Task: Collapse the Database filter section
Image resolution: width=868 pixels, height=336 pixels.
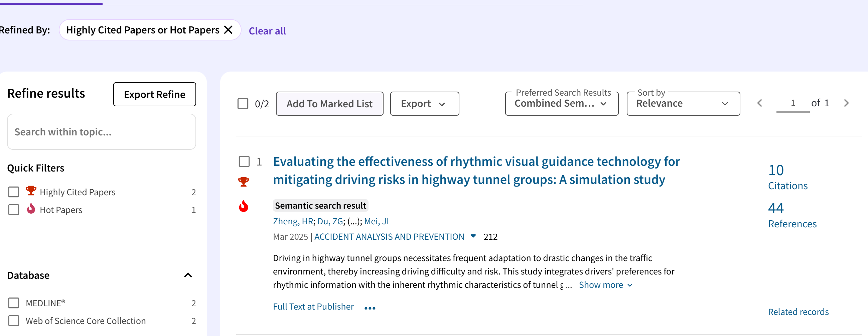Action: tap(188, 275)
